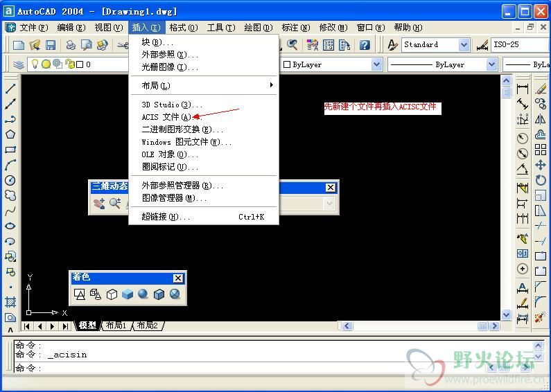Open the 3D orbit toolbar view dropdown
Viewport: 551px width, 392px height.
tap(329, 204)
